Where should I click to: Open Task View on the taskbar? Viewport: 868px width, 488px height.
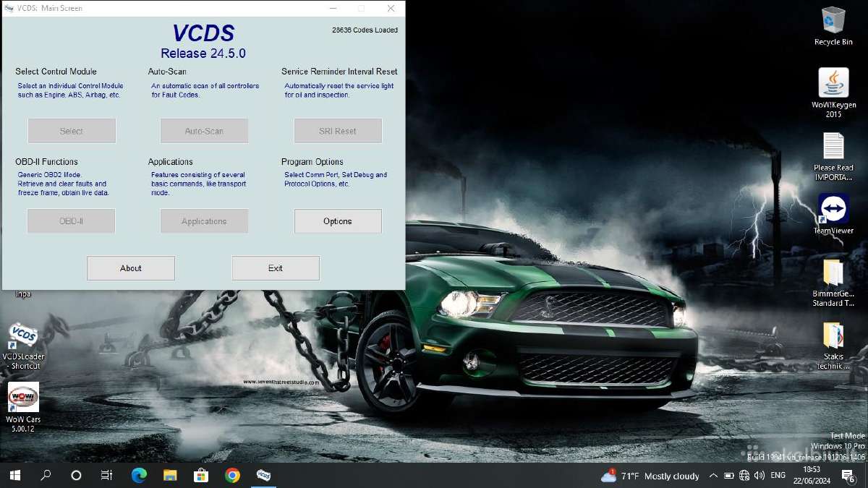point(106,475)
